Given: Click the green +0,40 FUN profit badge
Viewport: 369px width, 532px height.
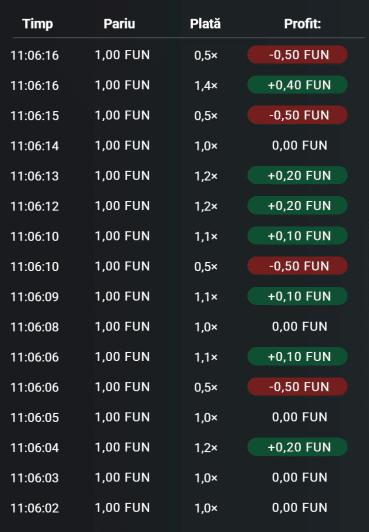Looking at the screenshot, I should pos(297,85).
